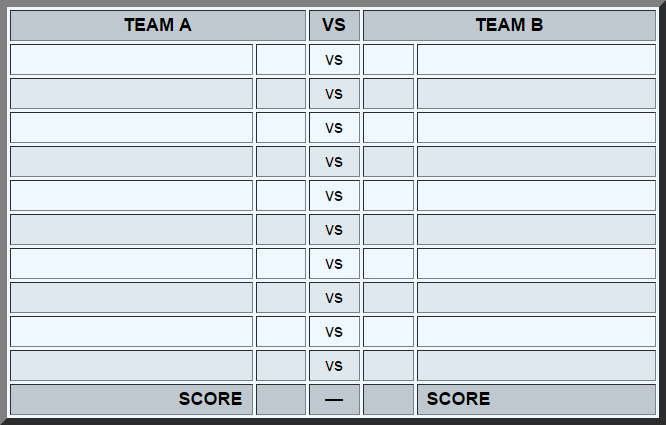Click the VS header cell
Image resolution: width=666 pixels, height=425 pixels.
point(334,25)
